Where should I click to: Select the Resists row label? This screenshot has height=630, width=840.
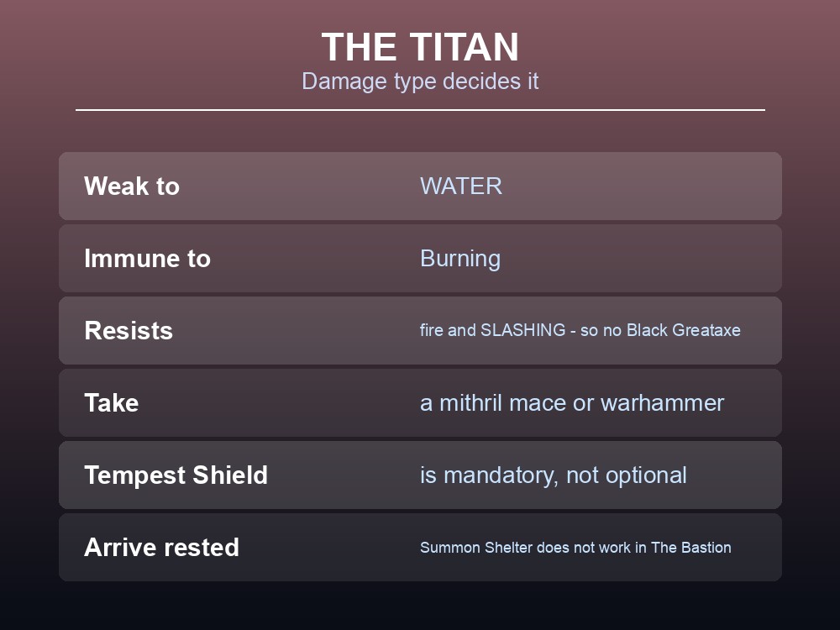[x=129, y=330]
